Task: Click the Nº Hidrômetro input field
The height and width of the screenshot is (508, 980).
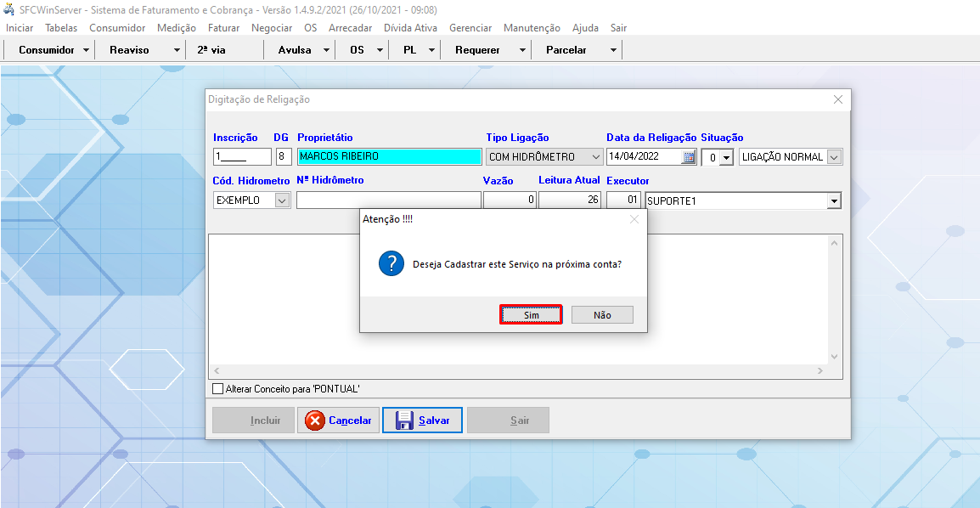Action: [x=388, y=201]
